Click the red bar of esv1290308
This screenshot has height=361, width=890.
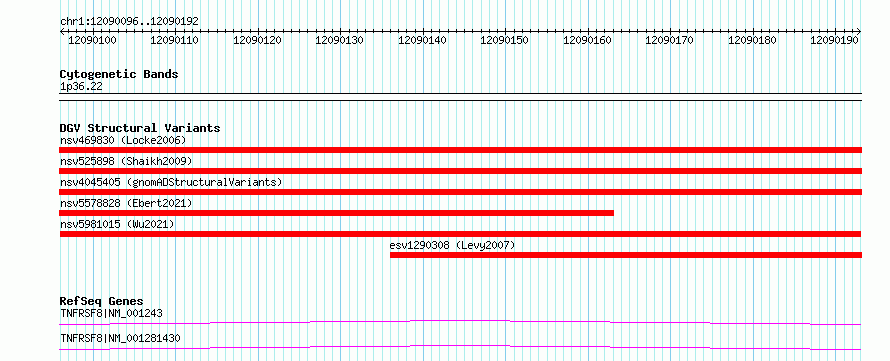coord(626,255)
